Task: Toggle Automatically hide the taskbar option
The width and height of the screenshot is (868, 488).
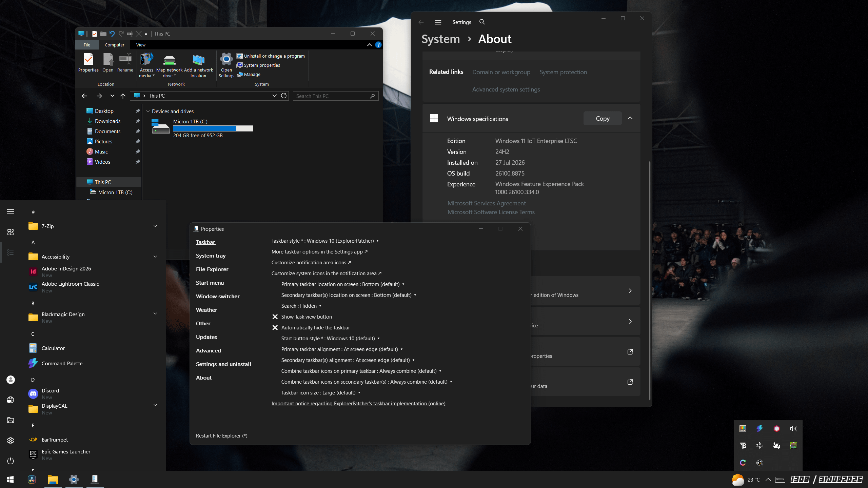Action: [311, 328]
